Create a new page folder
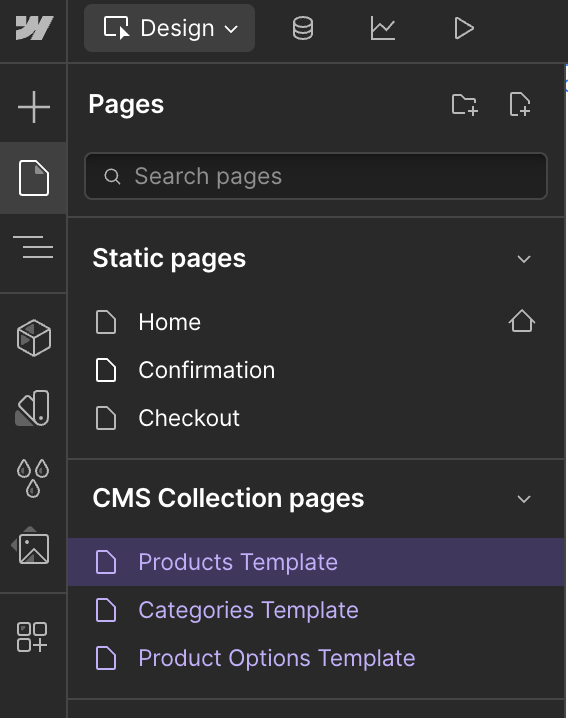This screenshot has height=718, width=568. [464, 104]
